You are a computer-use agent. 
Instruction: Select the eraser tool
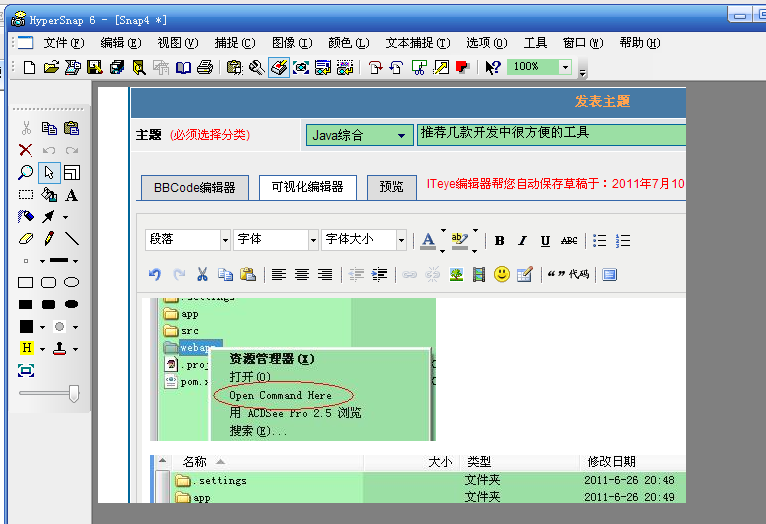click(25, 239)
